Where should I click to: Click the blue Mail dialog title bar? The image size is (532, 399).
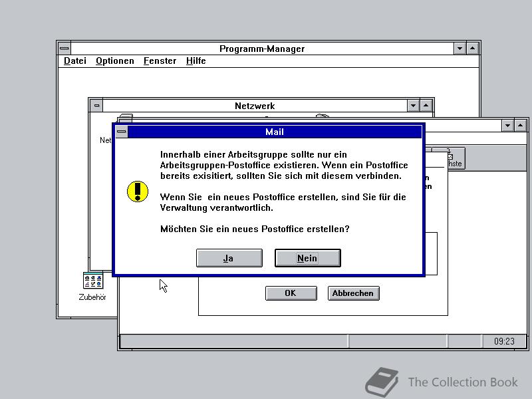tap(275, 132)
